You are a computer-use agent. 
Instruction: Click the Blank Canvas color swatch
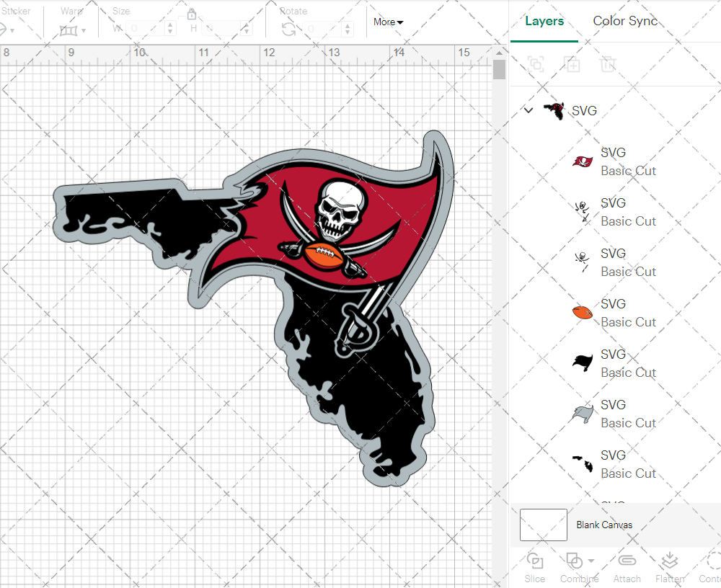pyautogui.click(x=543, y=525)
